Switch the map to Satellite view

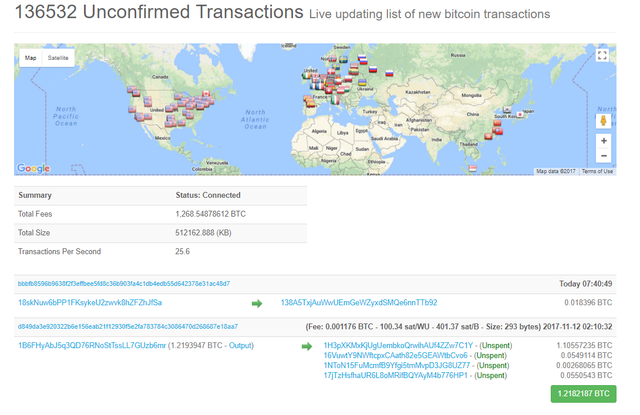tap(58, 58)
